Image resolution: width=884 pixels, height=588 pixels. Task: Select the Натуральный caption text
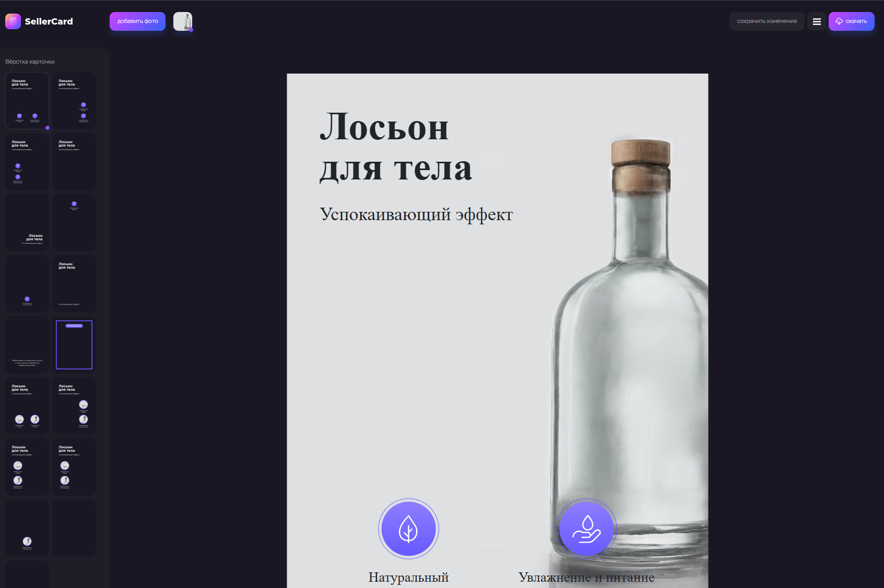[x=408, y=578]
